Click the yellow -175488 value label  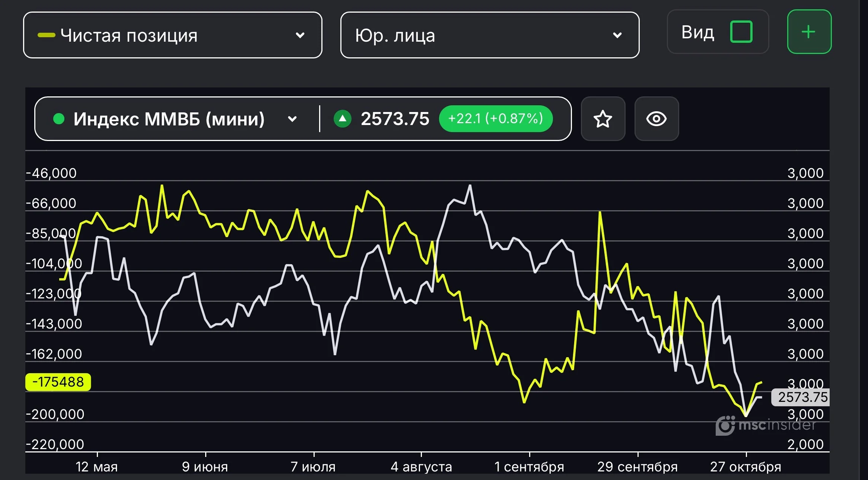[58, 382]
